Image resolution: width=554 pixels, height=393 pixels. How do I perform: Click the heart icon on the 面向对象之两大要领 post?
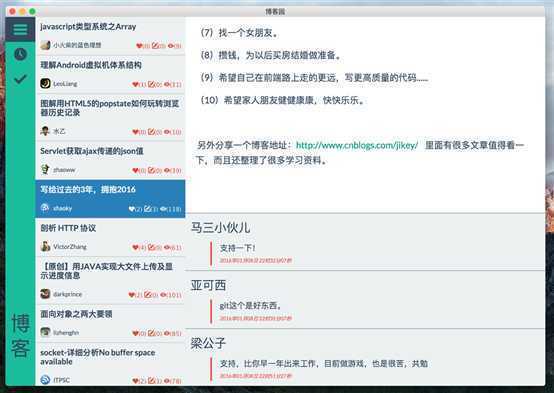(x=135, y=333)
